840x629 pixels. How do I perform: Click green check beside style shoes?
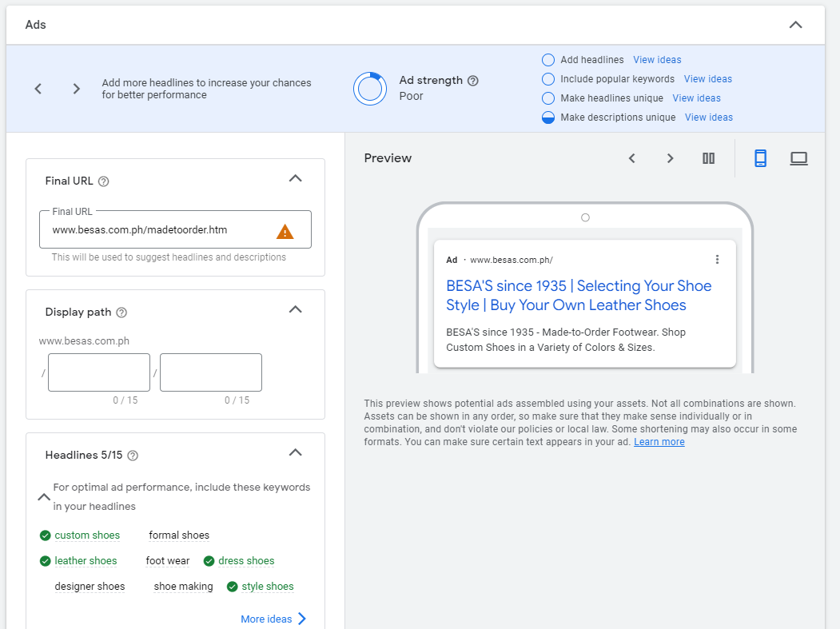232,587
